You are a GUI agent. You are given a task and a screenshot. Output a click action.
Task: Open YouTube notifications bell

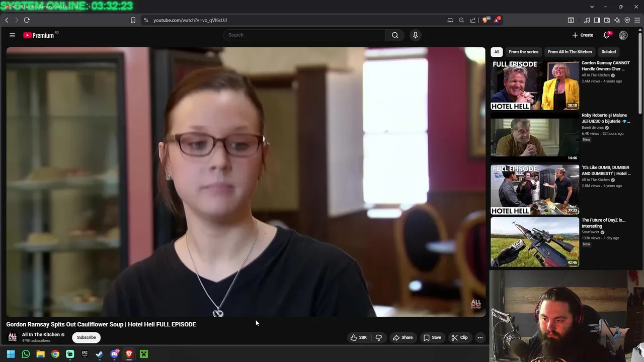click(x=606, y=35)
